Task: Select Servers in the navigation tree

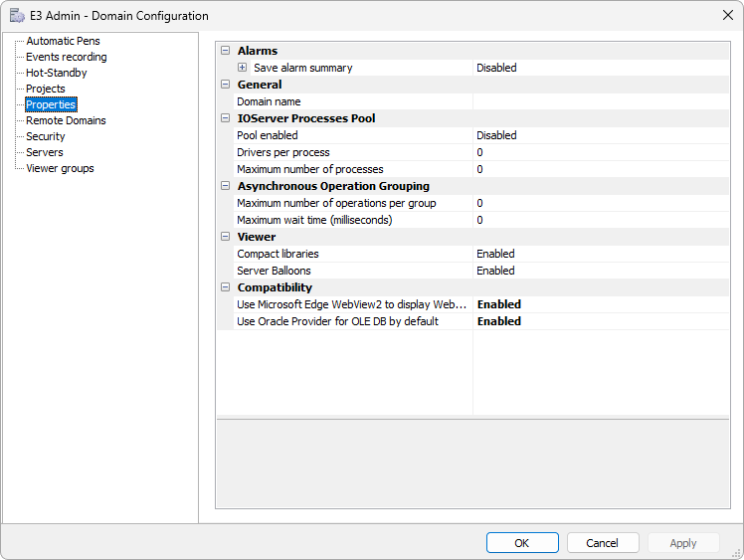Action: click(x=45, y=152)
